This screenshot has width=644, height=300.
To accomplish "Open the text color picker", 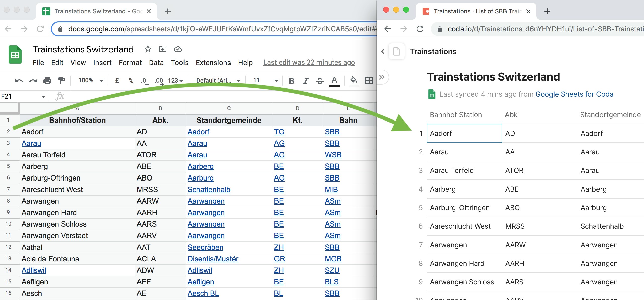I will coord(334,81).
